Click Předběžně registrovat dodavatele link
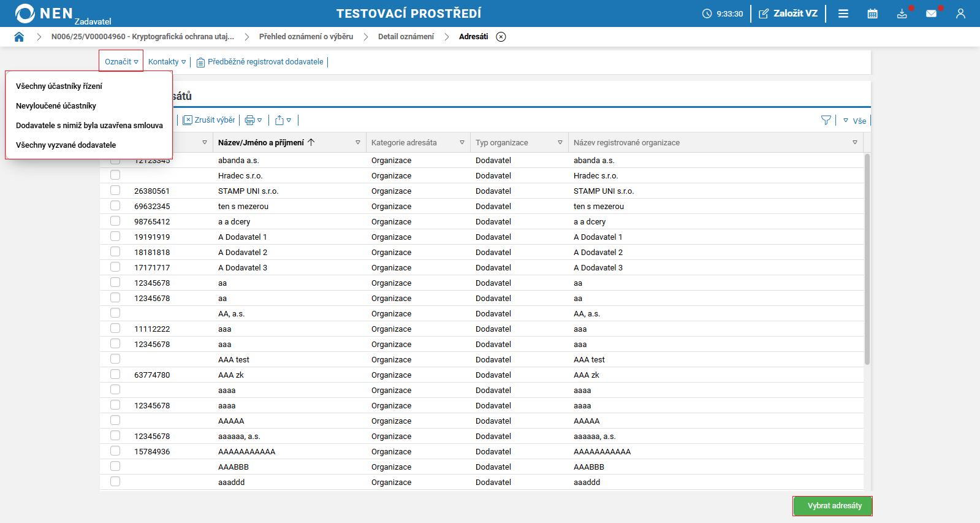The height and width of the screenshot is (523, 980). coord(265,62)
